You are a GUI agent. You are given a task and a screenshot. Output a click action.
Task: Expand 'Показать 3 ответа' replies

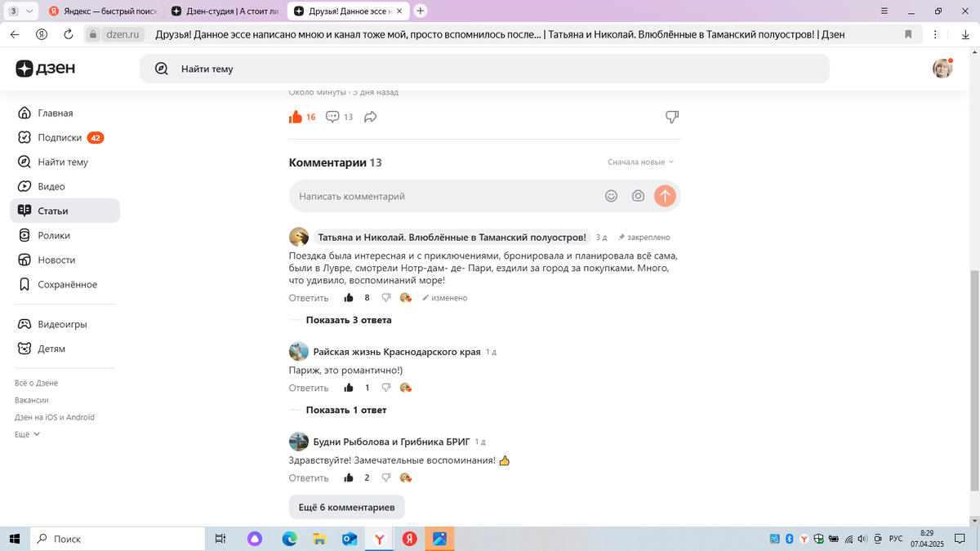(349, 320)
